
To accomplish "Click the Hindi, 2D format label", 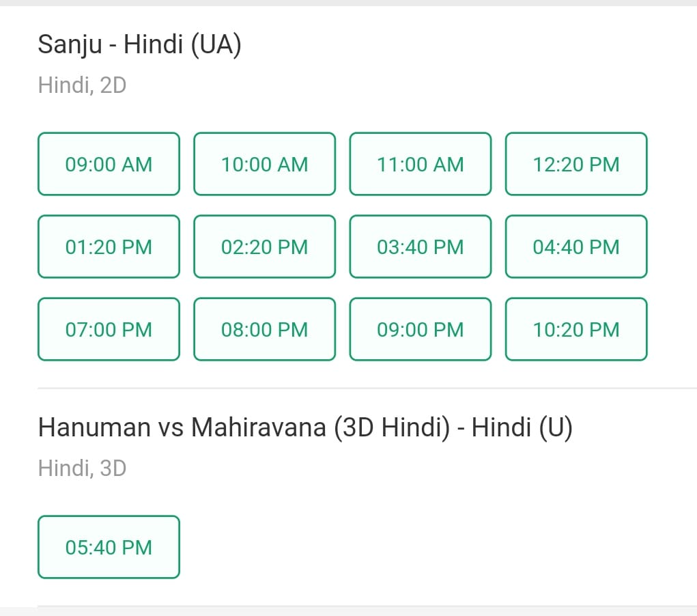I will pyautogui.click(x=82, y=85).
